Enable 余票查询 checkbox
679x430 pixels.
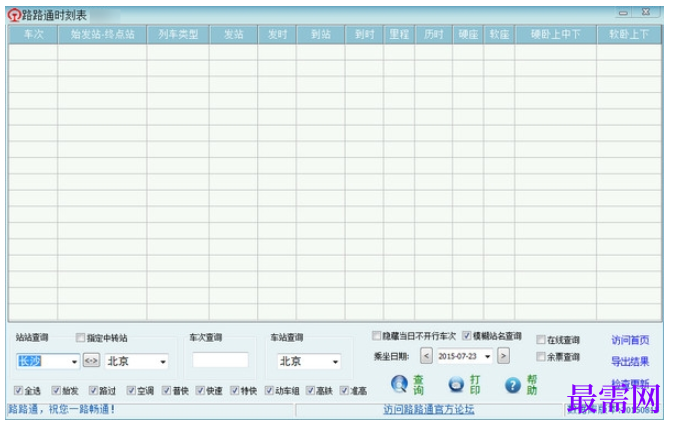[x=540, y=357]
